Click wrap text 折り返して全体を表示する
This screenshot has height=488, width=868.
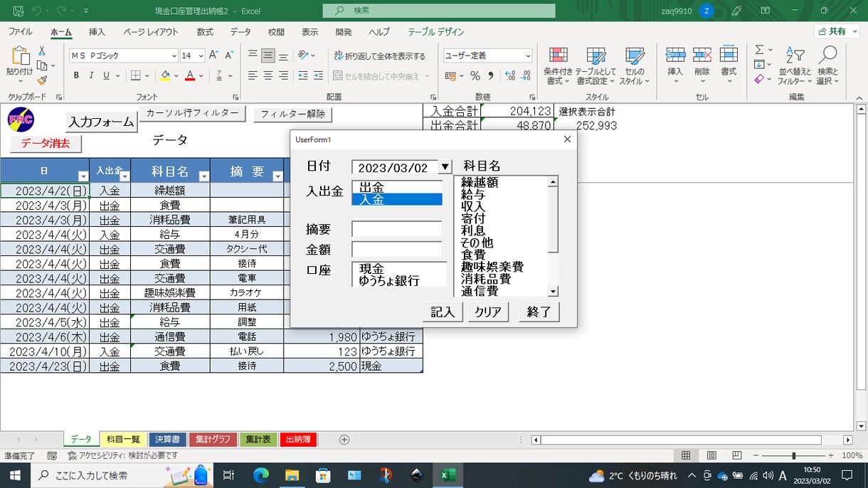tap(379, 56)
